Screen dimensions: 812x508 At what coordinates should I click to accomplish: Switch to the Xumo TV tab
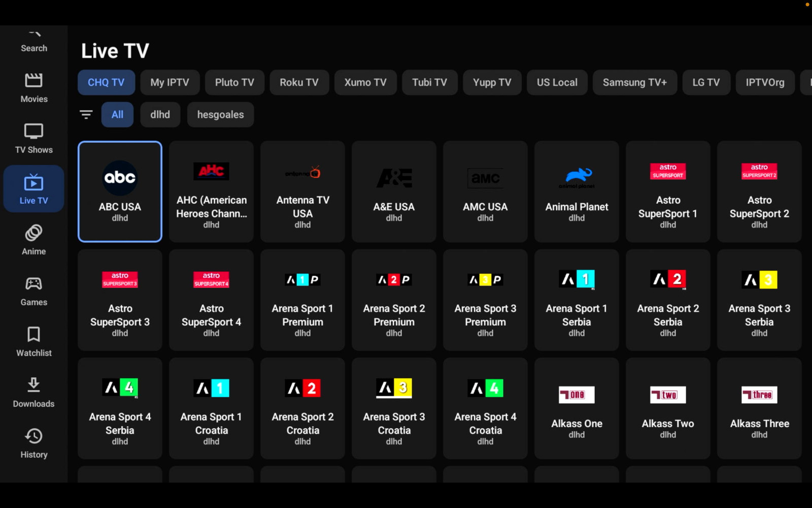click(x=365, y=82)
